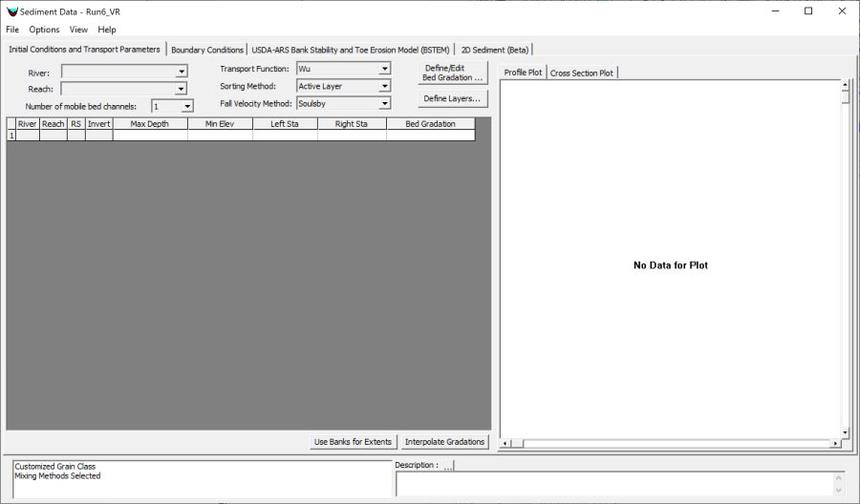
Task: Click the Sediment Data app icon
Action: (x=12, y=12)
